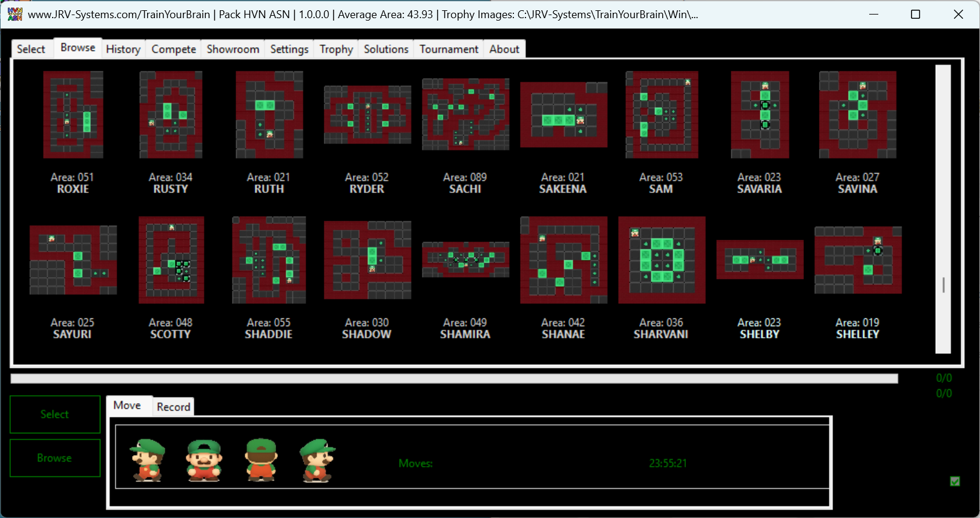The width and height of the screenshot is (980, 518).
Task: Choose the SHAMIRA puzzle thumbnail
Action: point(465,260)
